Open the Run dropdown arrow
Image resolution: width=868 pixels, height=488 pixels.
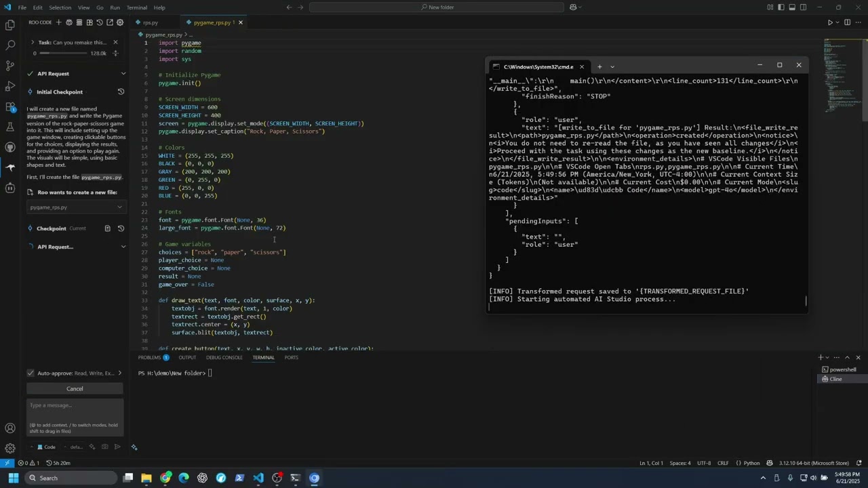838,22
